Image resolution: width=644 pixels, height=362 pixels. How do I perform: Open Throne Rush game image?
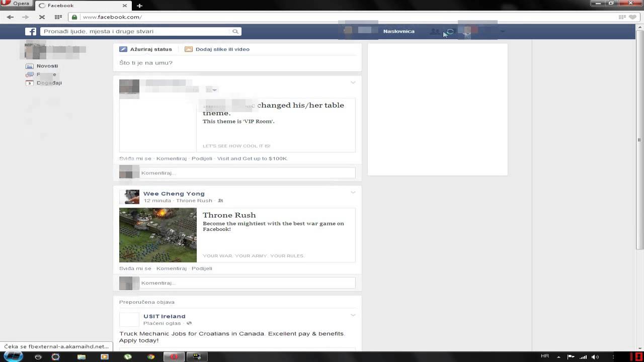(x=158, y=235)
